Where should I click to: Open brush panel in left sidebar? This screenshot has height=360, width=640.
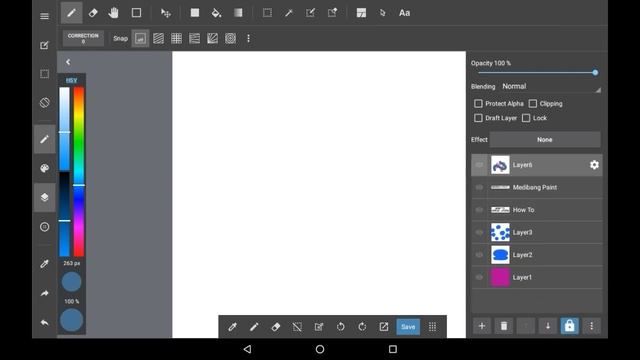[44, 139]
